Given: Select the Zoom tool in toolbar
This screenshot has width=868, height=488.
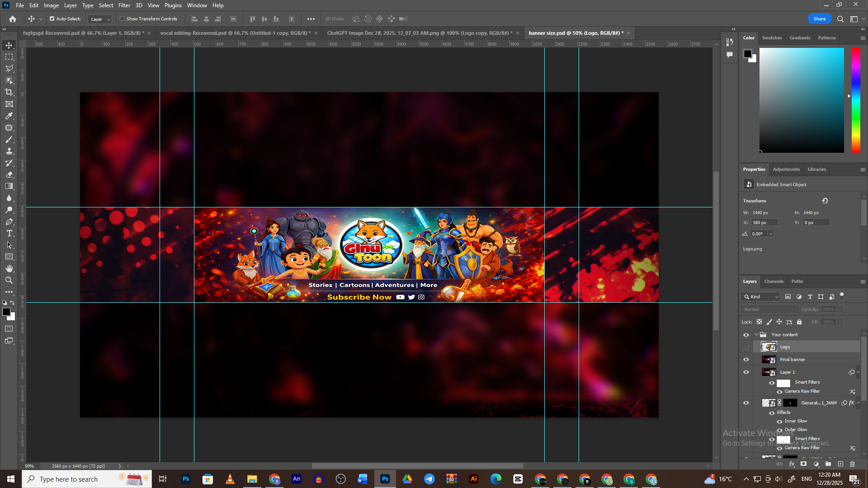Looking at the screenshot, I should (x=9, y=280).
